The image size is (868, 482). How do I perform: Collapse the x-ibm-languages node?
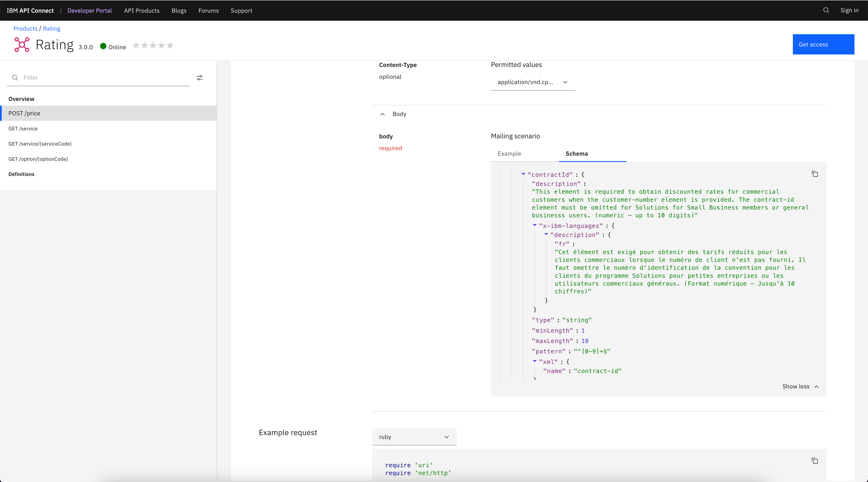535,225
